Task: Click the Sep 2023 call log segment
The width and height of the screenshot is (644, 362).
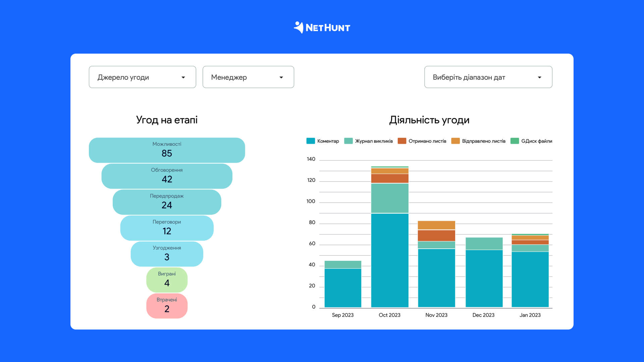Action: (343, 264)
